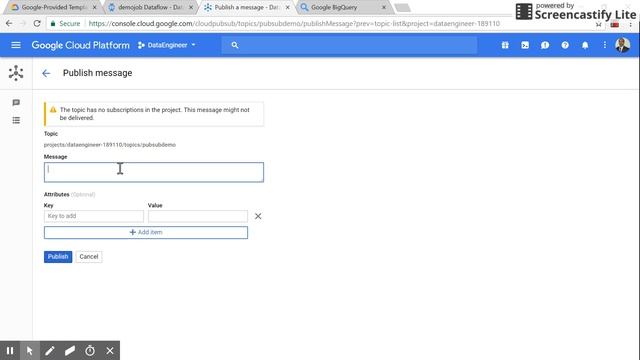Click the Google Cloud Platform logo text
The image size is (640, 360).
(x=80, y=45)
